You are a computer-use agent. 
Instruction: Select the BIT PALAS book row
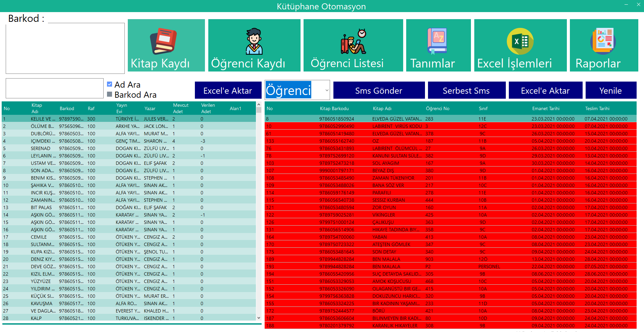[x=129, y=207]
